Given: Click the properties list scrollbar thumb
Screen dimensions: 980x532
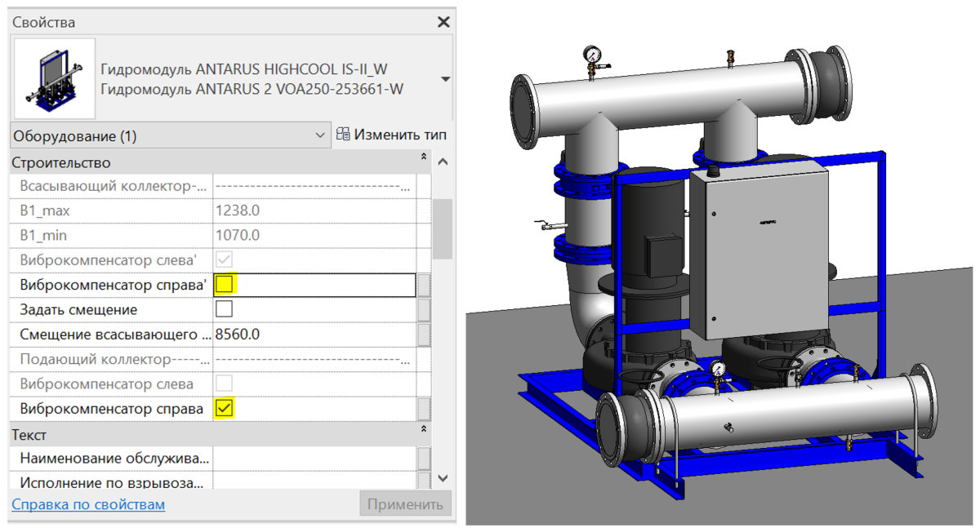Looking at the screenshot, I should 443,228.
